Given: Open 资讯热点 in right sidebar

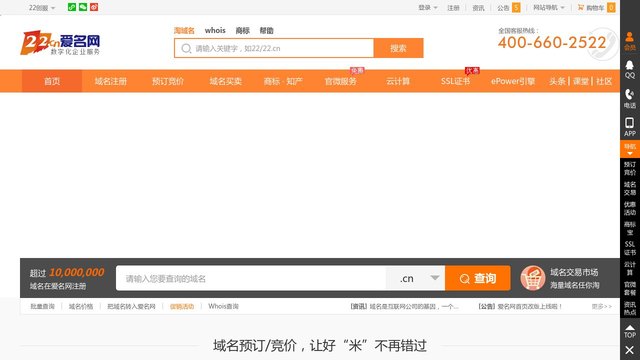Looking at the screenshot, I should click(x=630, y=308).
